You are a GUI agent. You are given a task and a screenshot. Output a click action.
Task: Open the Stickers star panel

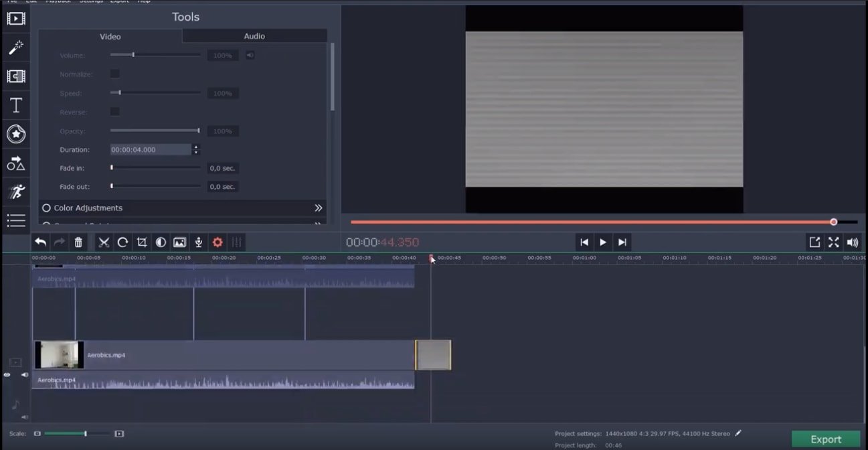pyautogui.click(x=16, y=135)
